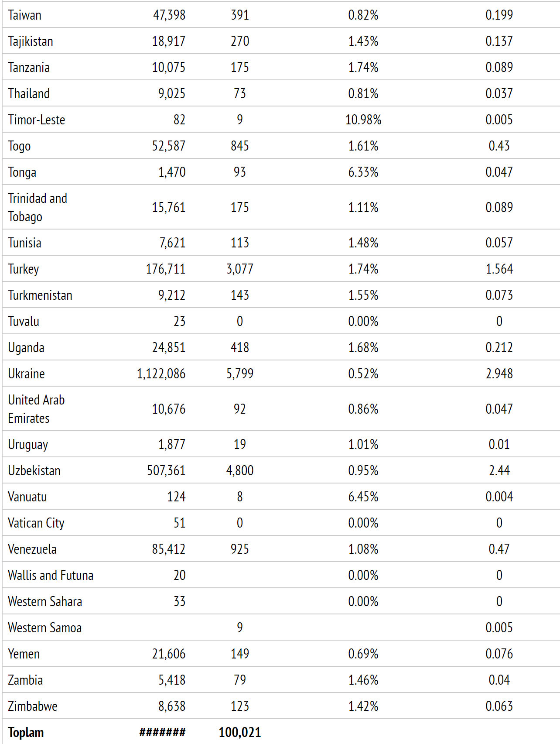Select the Western Samoa row name
The height and width of the screenshot is (744, 560).
(x=45, y=628)
